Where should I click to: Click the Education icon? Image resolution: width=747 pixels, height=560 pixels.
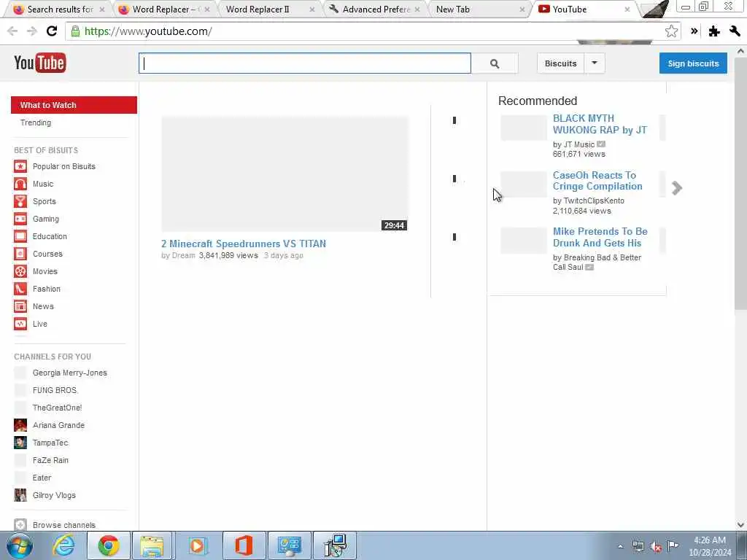(20, 236)
